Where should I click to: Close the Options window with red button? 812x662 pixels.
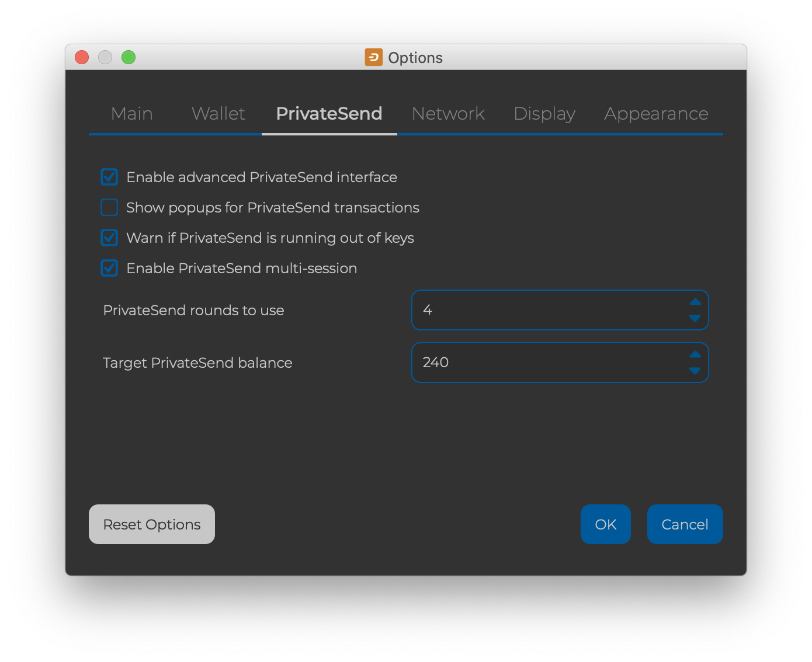pos(82,57)
